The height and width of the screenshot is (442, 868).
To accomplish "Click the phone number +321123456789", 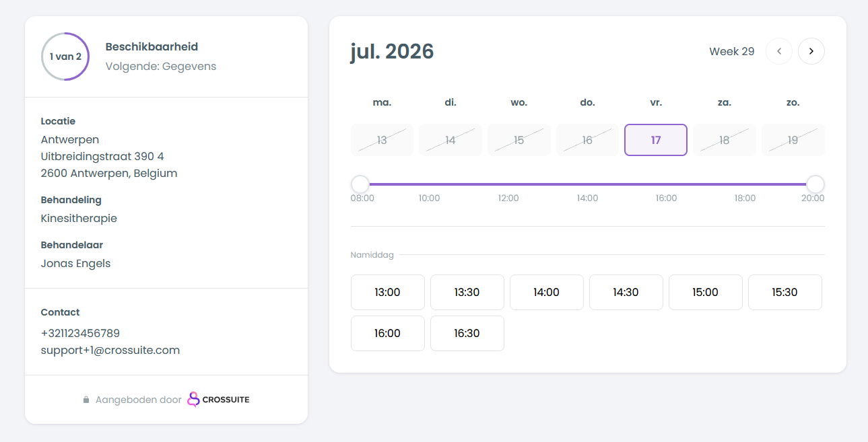I will click(81, 334).
